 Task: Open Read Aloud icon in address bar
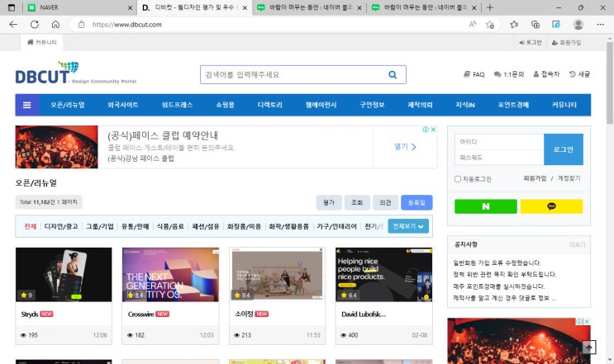(473, 24)
